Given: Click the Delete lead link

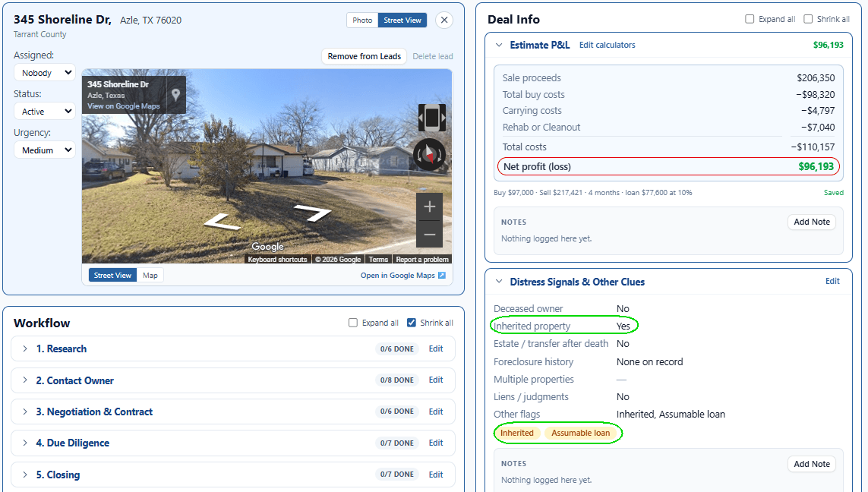Looking at the screenshot, I should click(x=432, y=56).
